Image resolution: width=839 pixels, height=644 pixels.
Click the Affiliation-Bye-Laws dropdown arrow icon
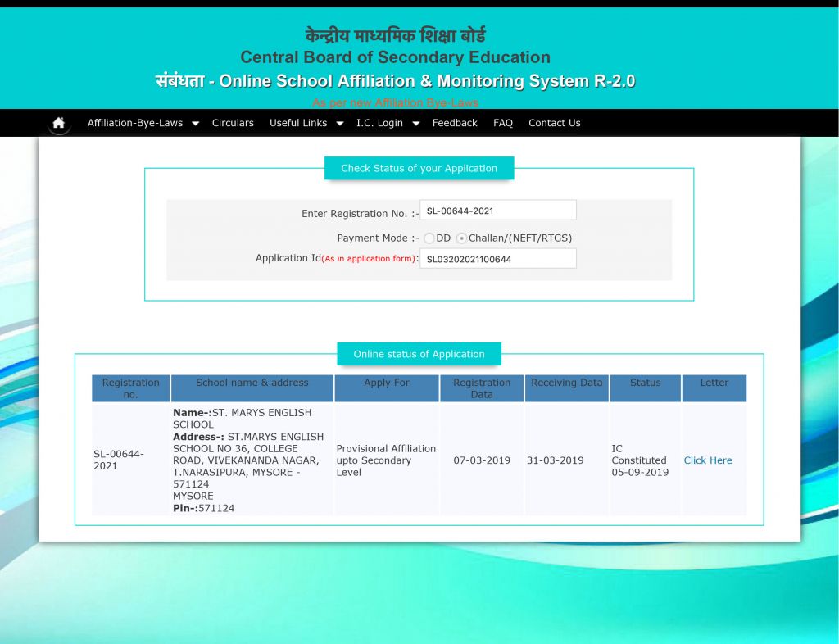[195, 123]
